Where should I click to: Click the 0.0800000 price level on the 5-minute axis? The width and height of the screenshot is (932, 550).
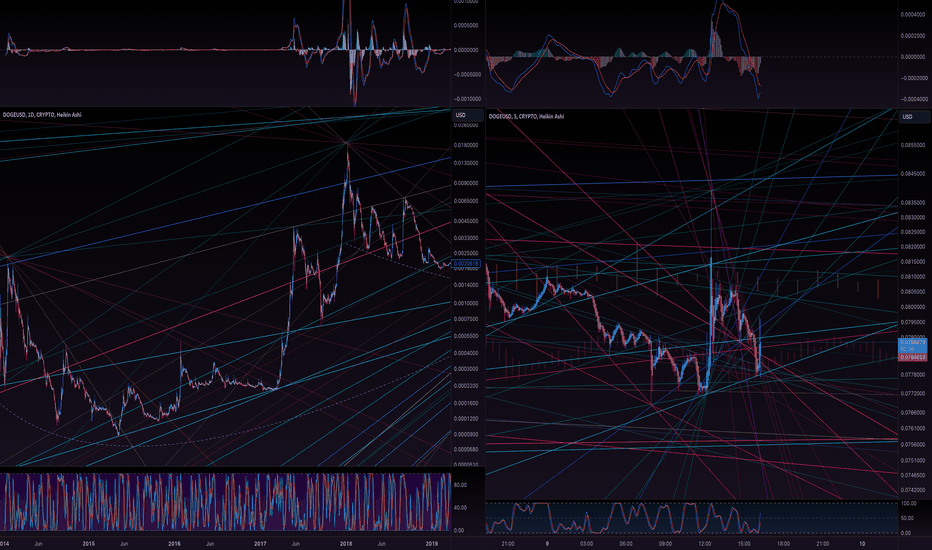point(913,307)
